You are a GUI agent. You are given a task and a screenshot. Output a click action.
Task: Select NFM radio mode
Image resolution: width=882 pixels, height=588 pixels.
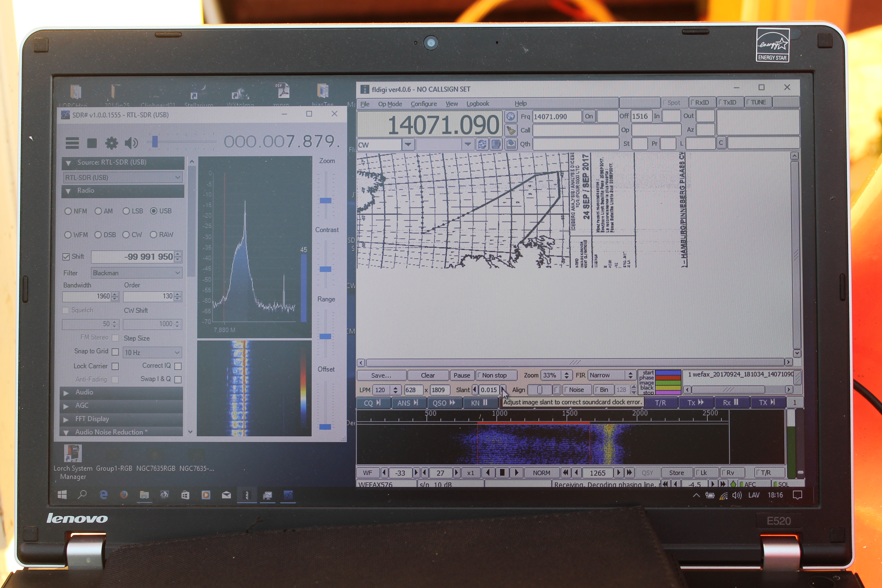pos(76,211)
